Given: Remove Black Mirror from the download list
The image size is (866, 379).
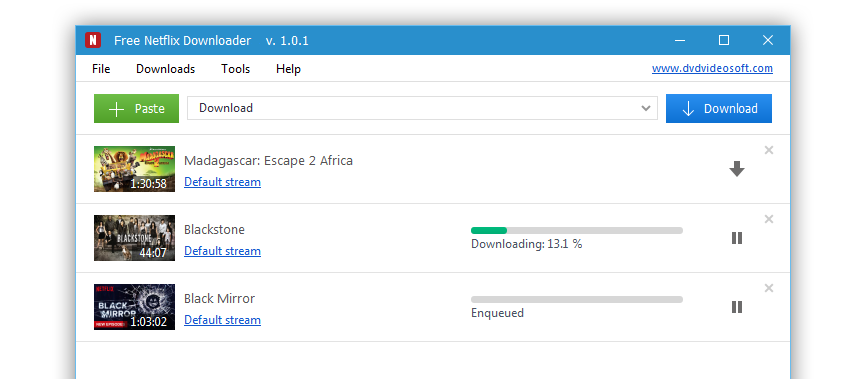Looking at the screenshot, I should coord(769,288).
